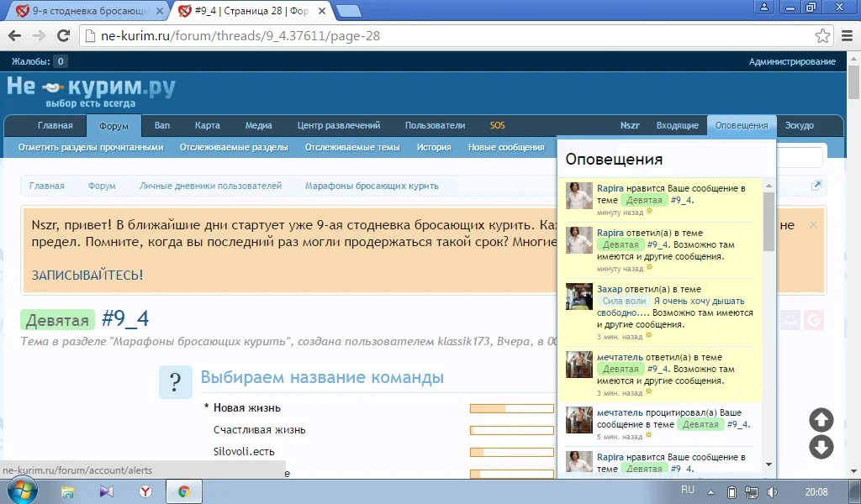Open the Nszr account menu
The width and height of the screenshot is (861, 504).
tap(630, 125)
